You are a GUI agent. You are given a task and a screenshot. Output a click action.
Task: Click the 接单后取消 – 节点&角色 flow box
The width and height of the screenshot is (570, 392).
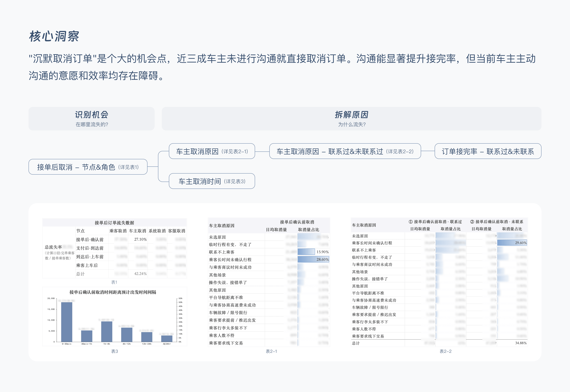tap(88, 167)
